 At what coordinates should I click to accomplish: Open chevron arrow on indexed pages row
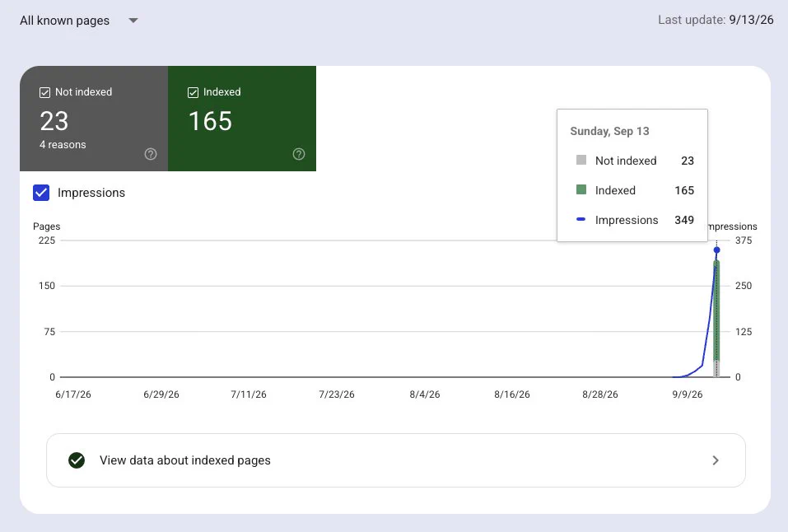pos(716,460)
